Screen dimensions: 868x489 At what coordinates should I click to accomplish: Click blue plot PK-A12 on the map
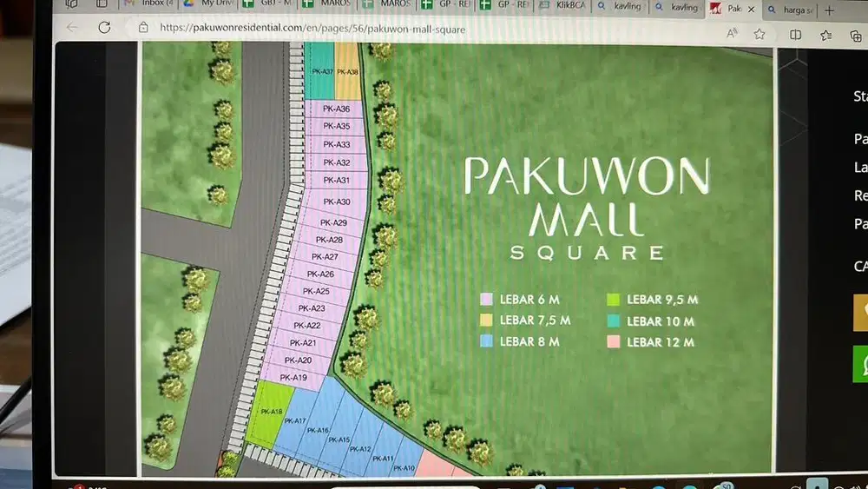coord(360,449)
